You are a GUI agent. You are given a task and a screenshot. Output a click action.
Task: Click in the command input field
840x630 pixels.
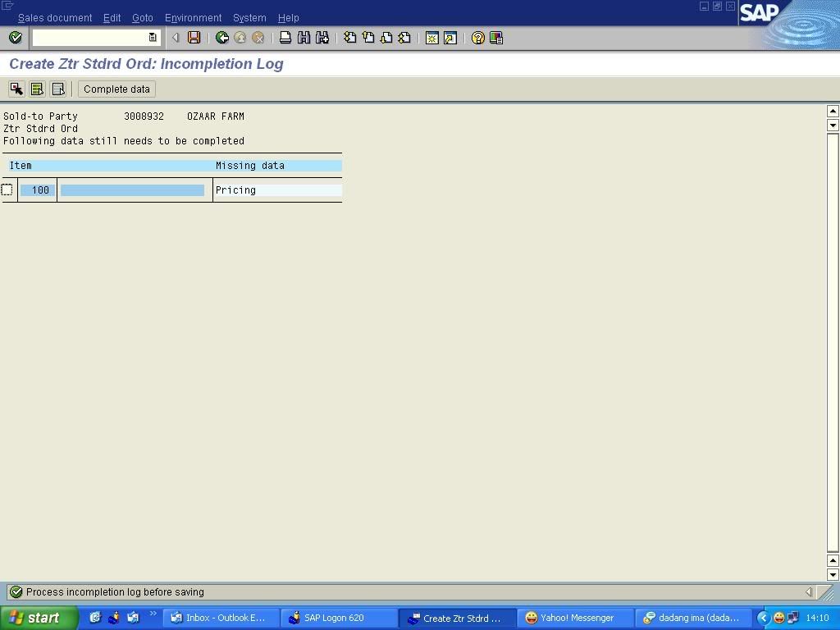tap(90, 38)
